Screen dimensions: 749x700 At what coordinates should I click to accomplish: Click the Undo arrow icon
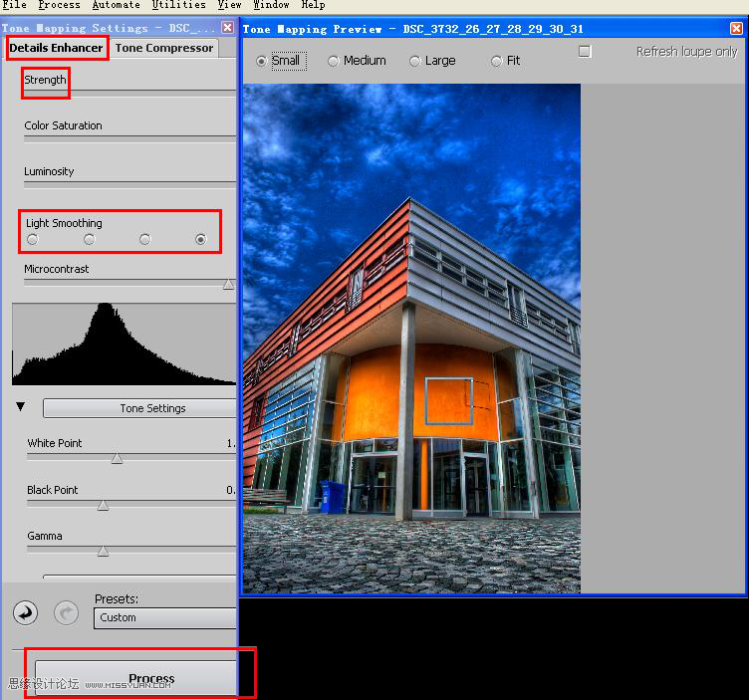pyautogui.click(x=25, y=612)
